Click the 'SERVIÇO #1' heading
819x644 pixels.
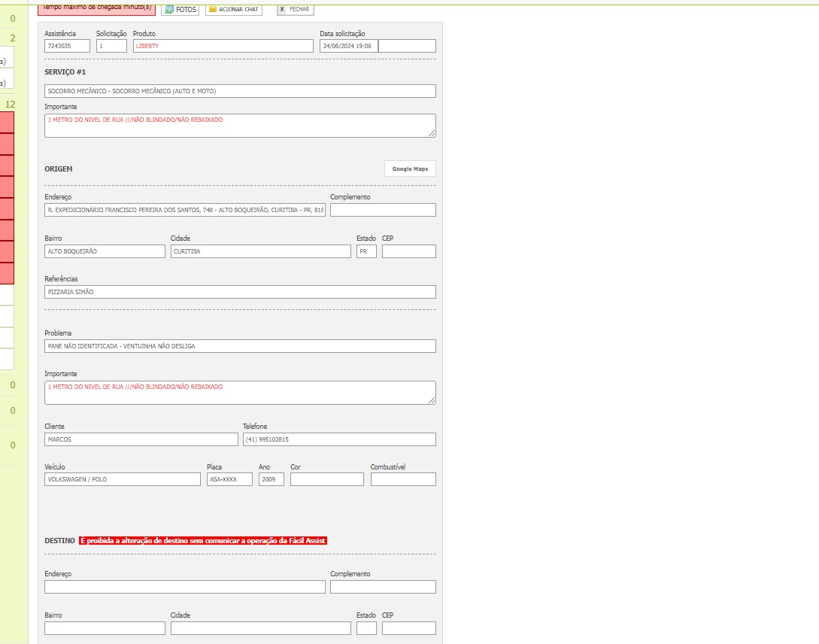click(65, 72)
